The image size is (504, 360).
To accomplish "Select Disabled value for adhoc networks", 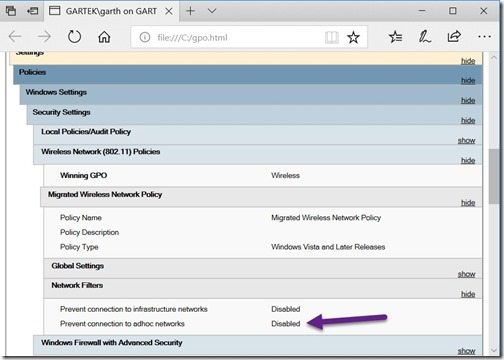I will (x=286, y=324).
